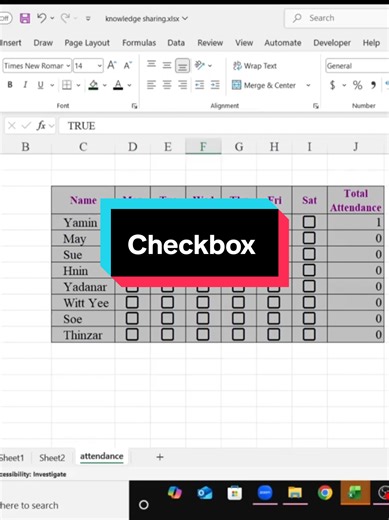Open the Draw ribbon tab
The width and height of the screenshot is (389, 520).
(43, 43)
